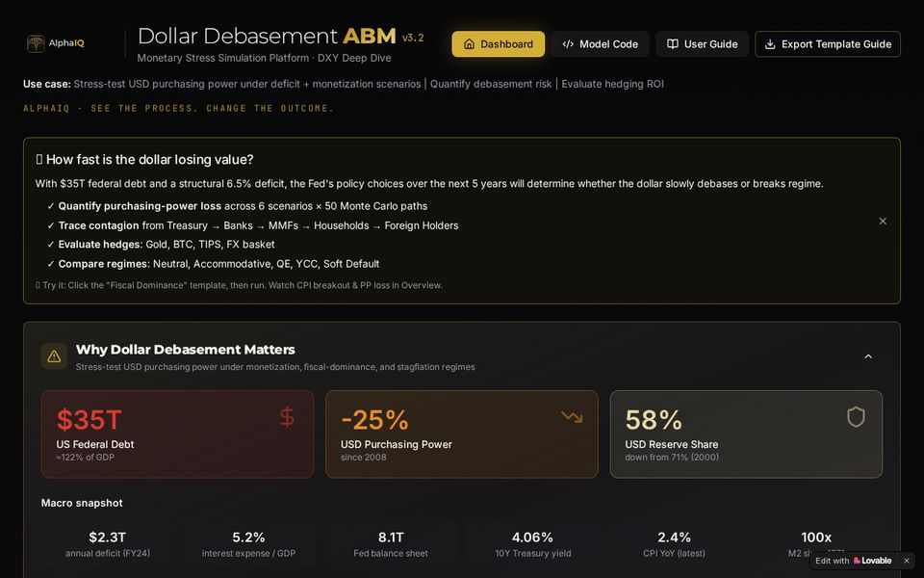Click the downward trend arrow icon
Viewport: 924px width, 578px height.
click(572, 417)
